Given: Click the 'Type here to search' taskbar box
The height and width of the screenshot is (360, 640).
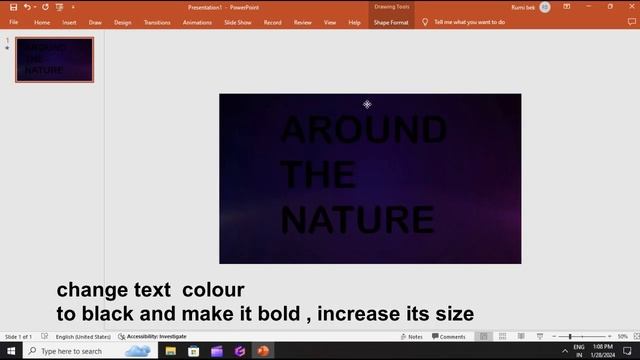Looking at the screenshot, I should click(91, 351).
